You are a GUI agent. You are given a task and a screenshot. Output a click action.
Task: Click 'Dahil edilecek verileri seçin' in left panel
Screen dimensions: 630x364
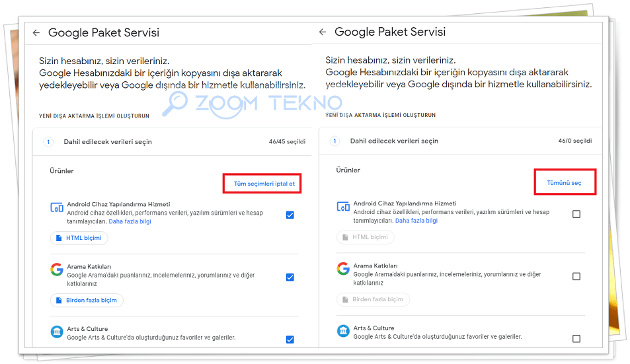[x=108, y=141]
